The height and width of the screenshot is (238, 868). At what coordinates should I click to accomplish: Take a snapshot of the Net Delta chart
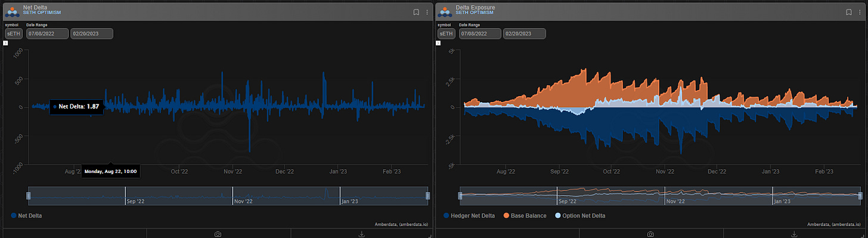(x=218, y=234)
